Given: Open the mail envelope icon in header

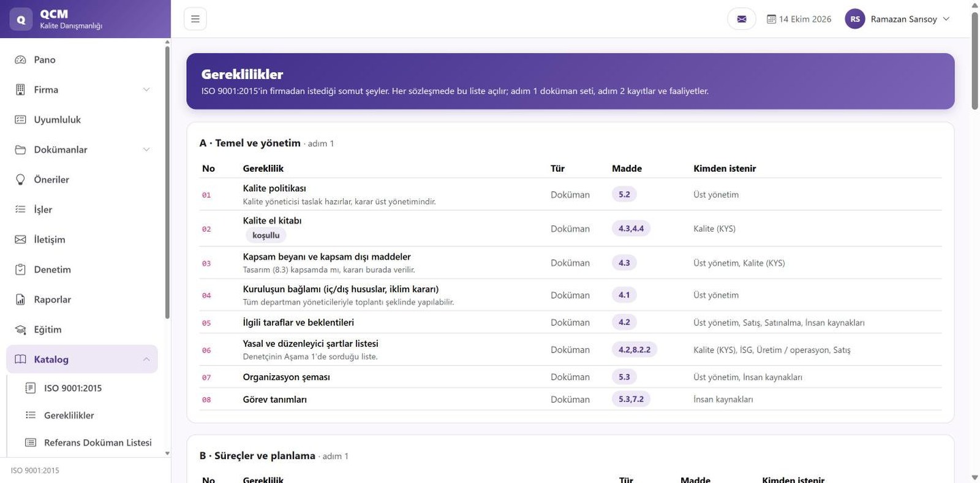Looking at the screenshot, I should click(741, 19).
